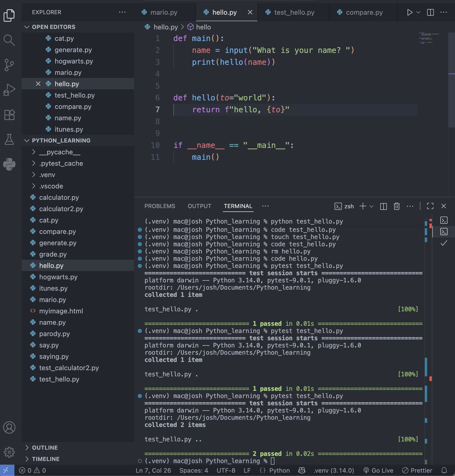Close hello.py in Open Editors list

(38, 84)
